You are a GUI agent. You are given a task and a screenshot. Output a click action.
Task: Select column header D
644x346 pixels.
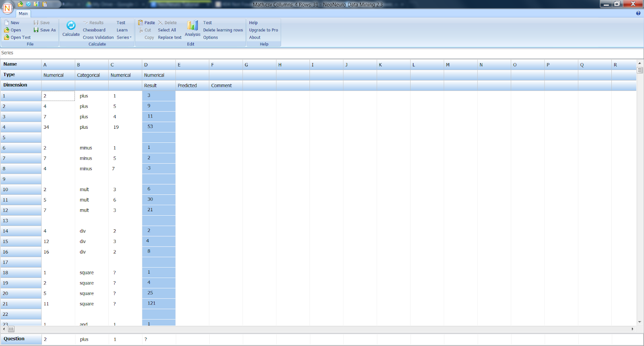(x=159, y=65)
